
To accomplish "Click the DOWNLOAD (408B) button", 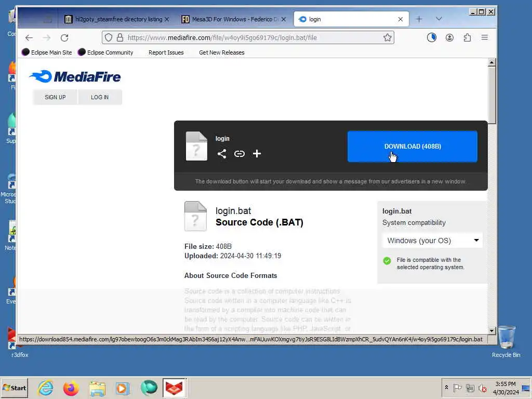I will (x=412, y=146).
